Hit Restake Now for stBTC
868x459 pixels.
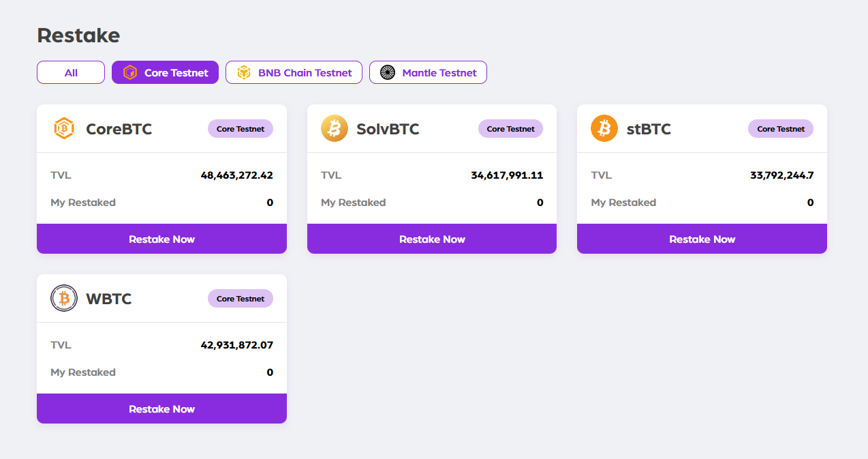702,239
